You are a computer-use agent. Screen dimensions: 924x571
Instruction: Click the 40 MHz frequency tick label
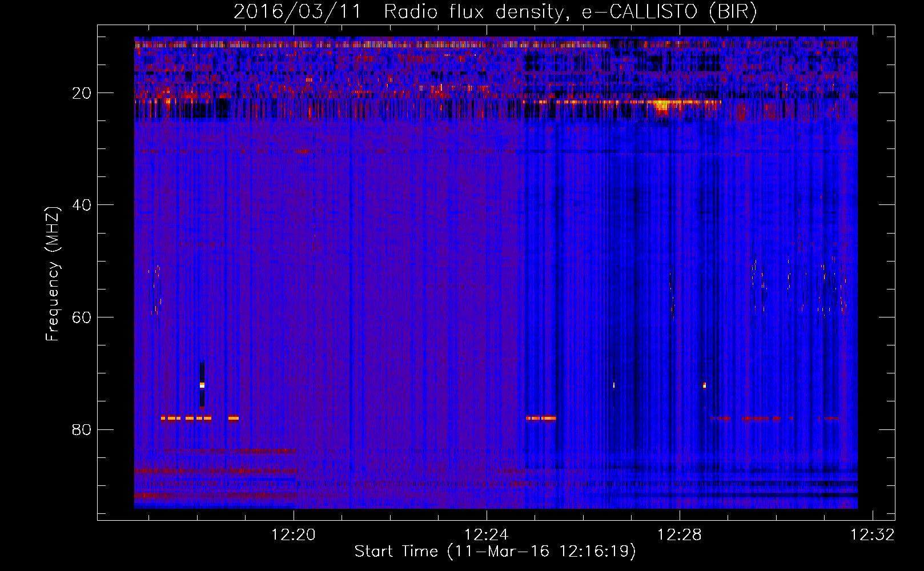tap(82, 205)
